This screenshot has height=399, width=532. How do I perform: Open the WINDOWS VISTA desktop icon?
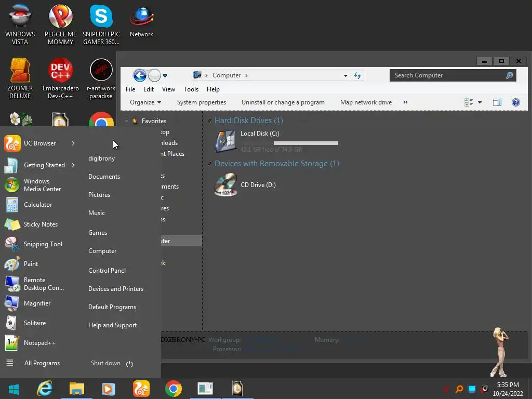(x=20, y=24)
